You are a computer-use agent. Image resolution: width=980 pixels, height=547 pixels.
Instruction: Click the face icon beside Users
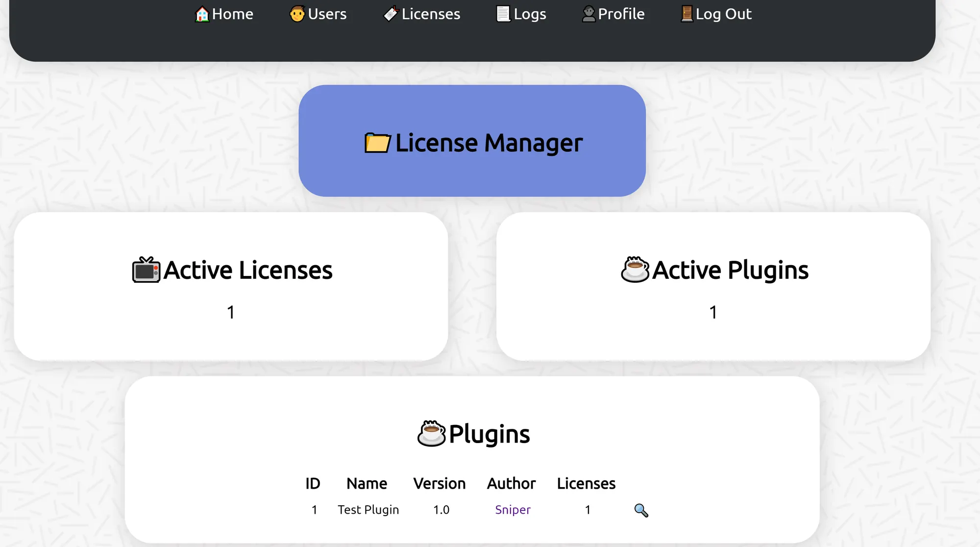tap(297, 14)
